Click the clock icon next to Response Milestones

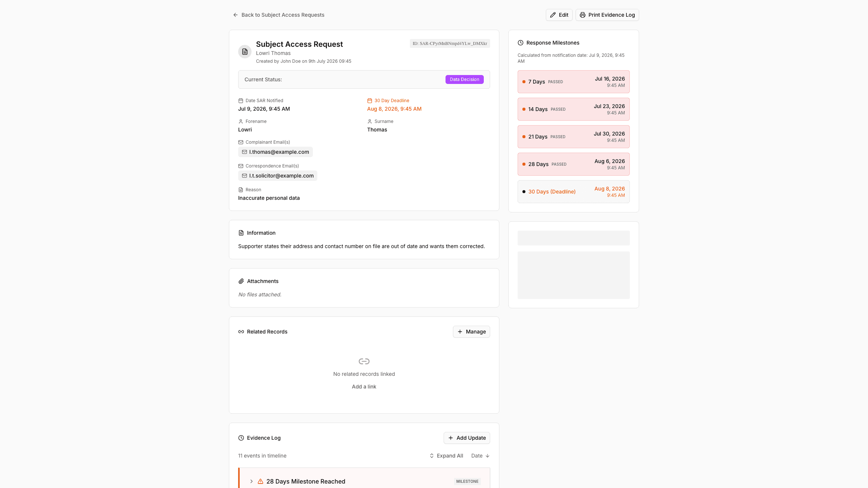(521, 43)
